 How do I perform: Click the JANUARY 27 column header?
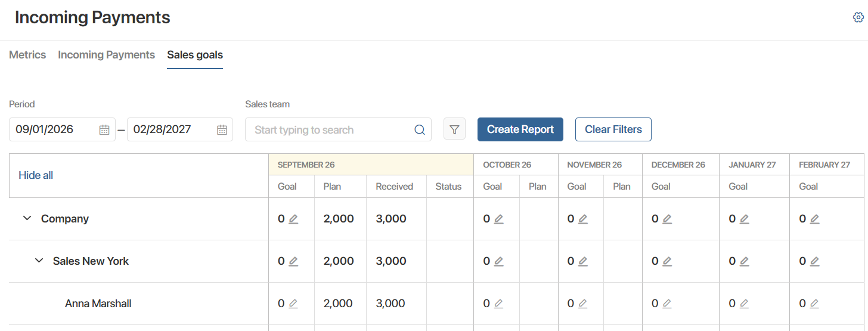[x=754, y=165]
